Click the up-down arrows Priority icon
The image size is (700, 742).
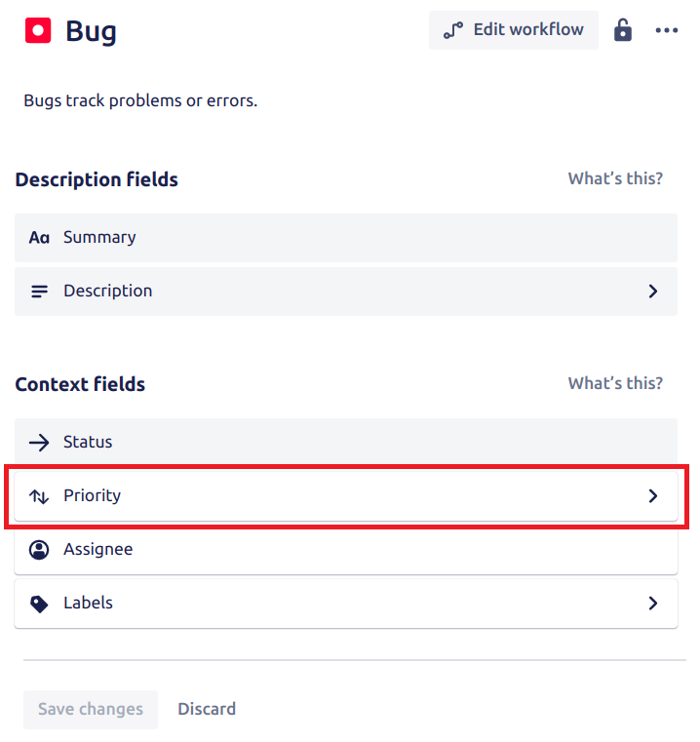[39, 496]
